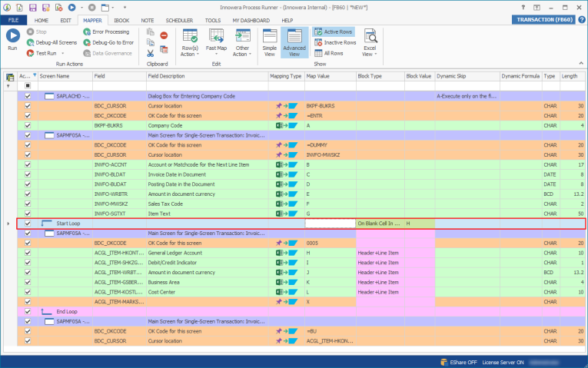Viewport: 588px width, 368px height.
Task: Toggle active checkbox for End Loop row
Action: 28,311
